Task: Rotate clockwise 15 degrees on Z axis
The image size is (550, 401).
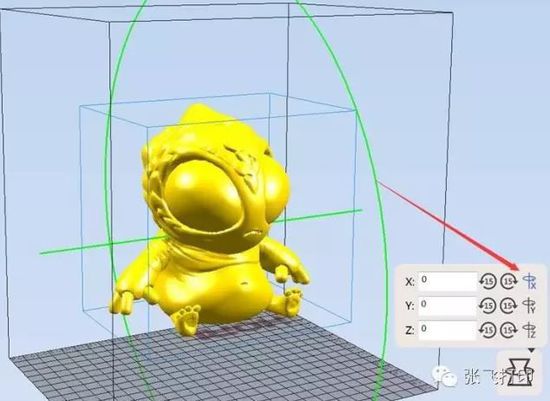Action: tap(509, 330)
